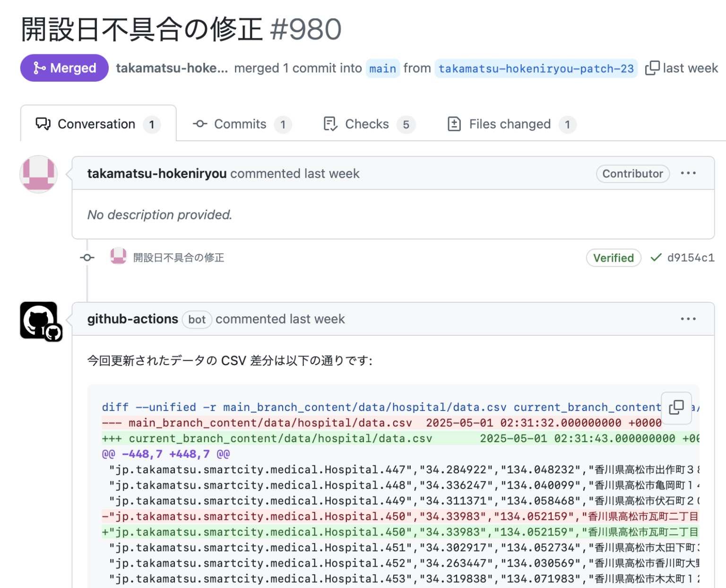Copy the CSV diff using the copy icon
The width and height of the screenshot is (726, 588).
(676, 408)
